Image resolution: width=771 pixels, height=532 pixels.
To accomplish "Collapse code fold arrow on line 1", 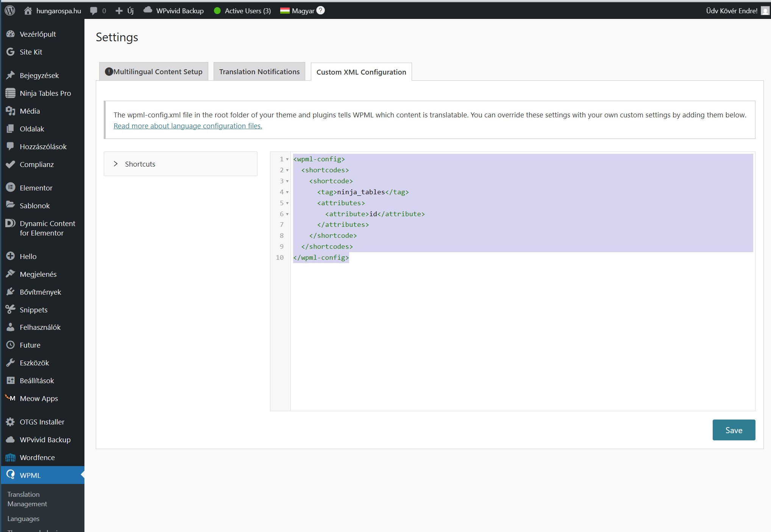I will tap(287, 159).
